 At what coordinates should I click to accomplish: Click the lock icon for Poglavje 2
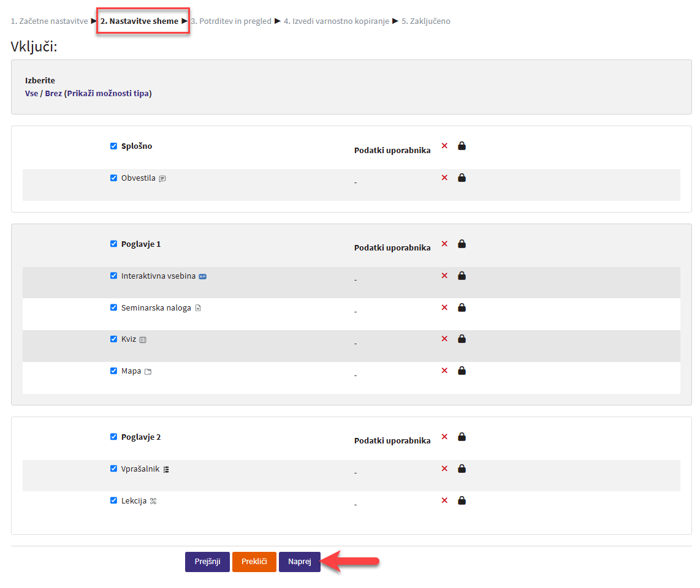pyautogui.click(x=462, y=437)
